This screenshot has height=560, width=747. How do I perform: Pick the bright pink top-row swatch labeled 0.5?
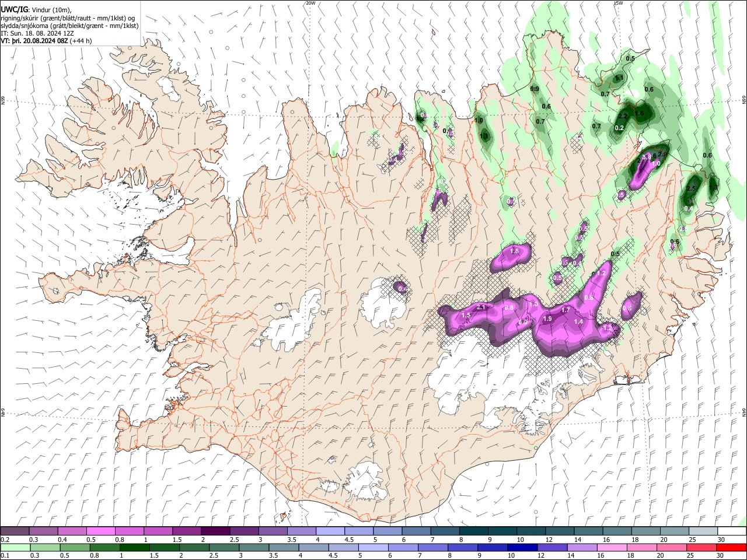(100, 531)
